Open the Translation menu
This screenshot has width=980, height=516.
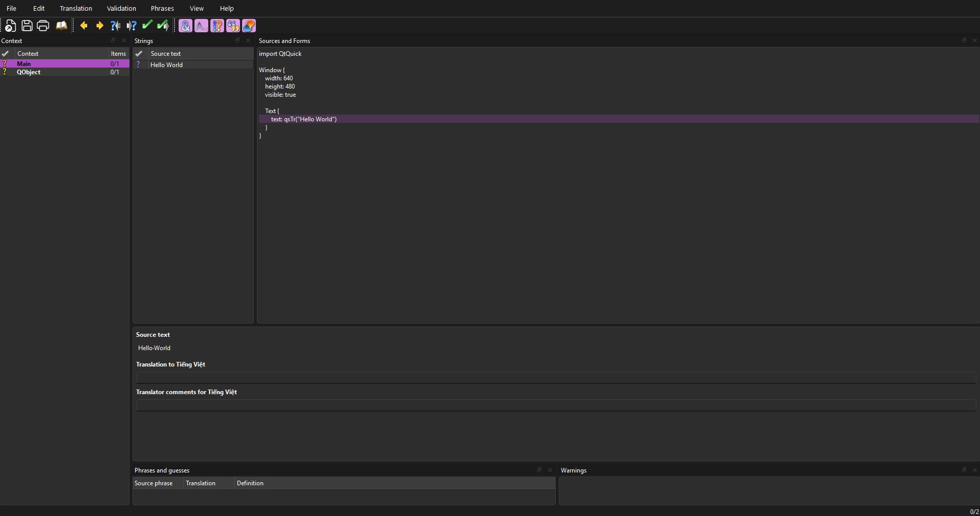76,8
